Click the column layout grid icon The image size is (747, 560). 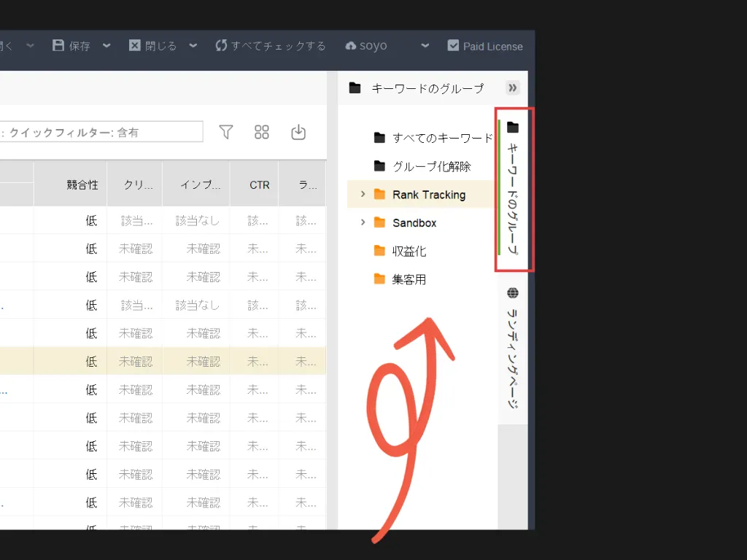262,131
